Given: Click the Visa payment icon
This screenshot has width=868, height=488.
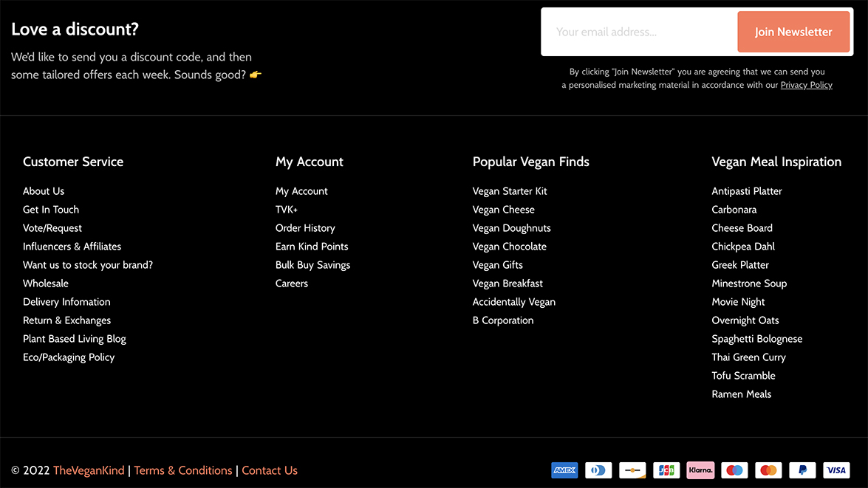Looking at the screenshot, I should coord(836,470).
